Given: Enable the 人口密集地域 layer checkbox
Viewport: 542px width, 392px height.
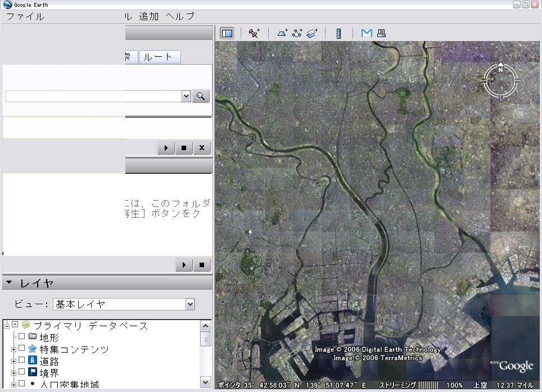Looking at the screenshot, I should click(21, 384).
